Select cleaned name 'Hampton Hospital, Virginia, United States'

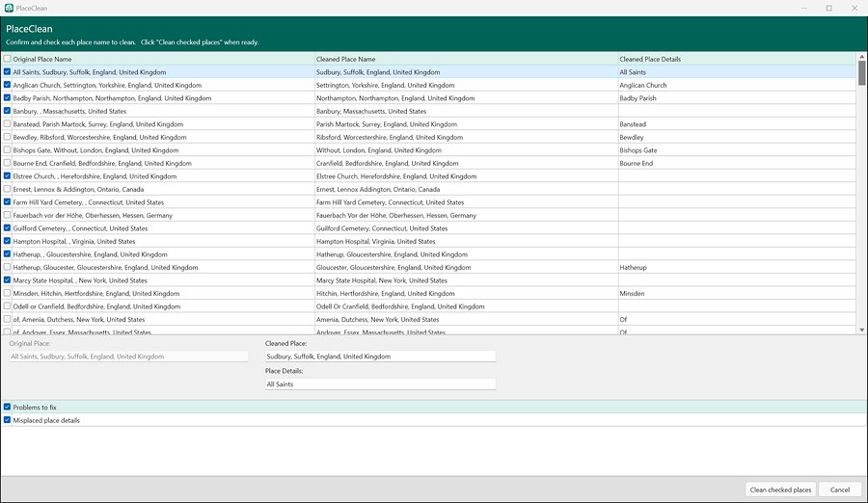[x=376, y=241]
